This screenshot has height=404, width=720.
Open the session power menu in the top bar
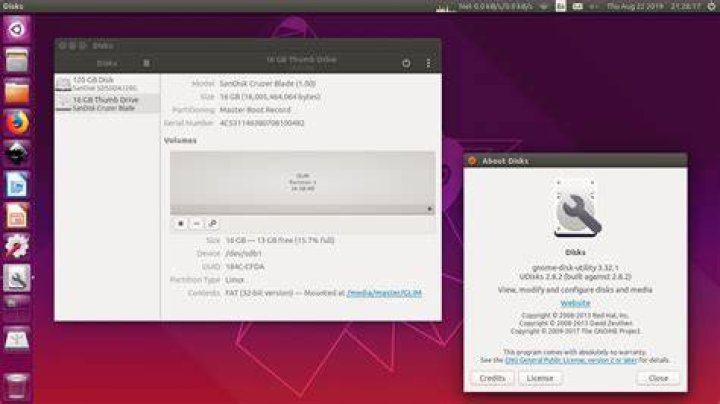[712, 6]
